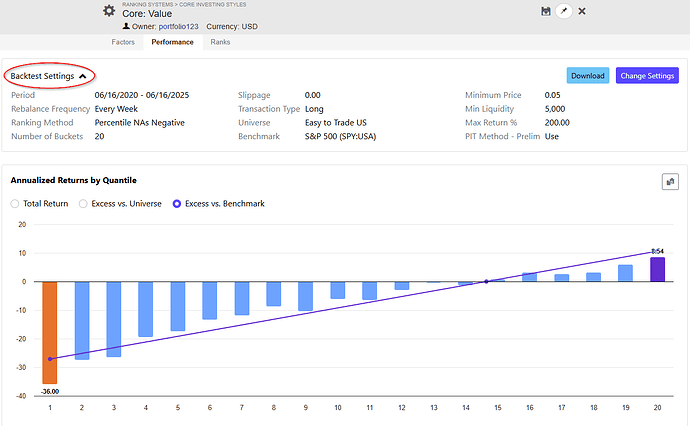The height and width of the screenshot is (426, 690).
Task: Click the Minimum Price value 0.05
Action: click(x=552, y=95)
